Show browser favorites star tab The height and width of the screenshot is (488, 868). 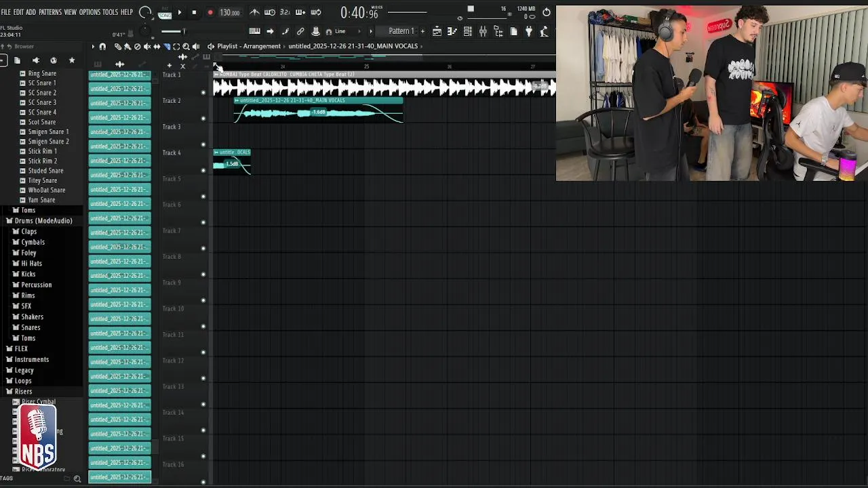(x=72, y=60)
